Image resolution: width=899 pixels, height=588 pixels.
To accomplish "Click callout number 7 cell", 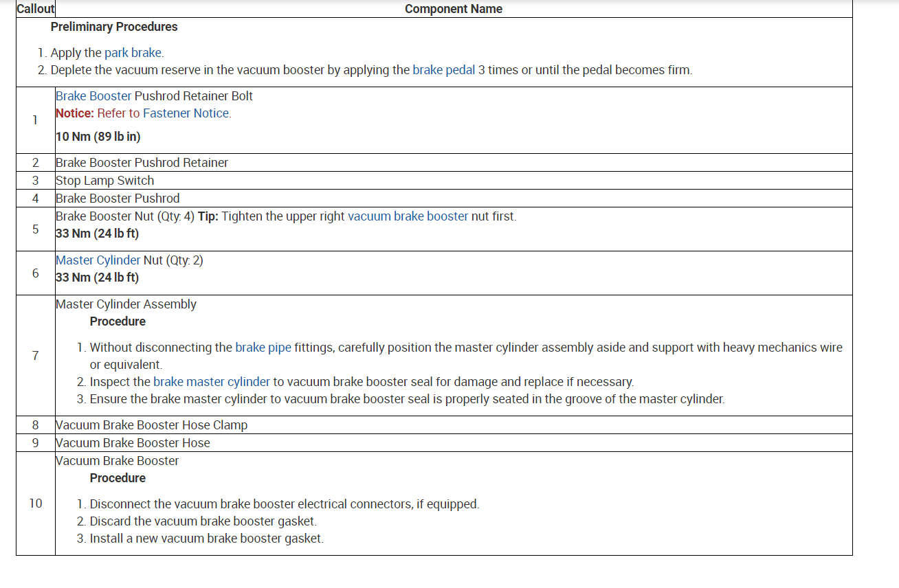I will tap(36, 355).
